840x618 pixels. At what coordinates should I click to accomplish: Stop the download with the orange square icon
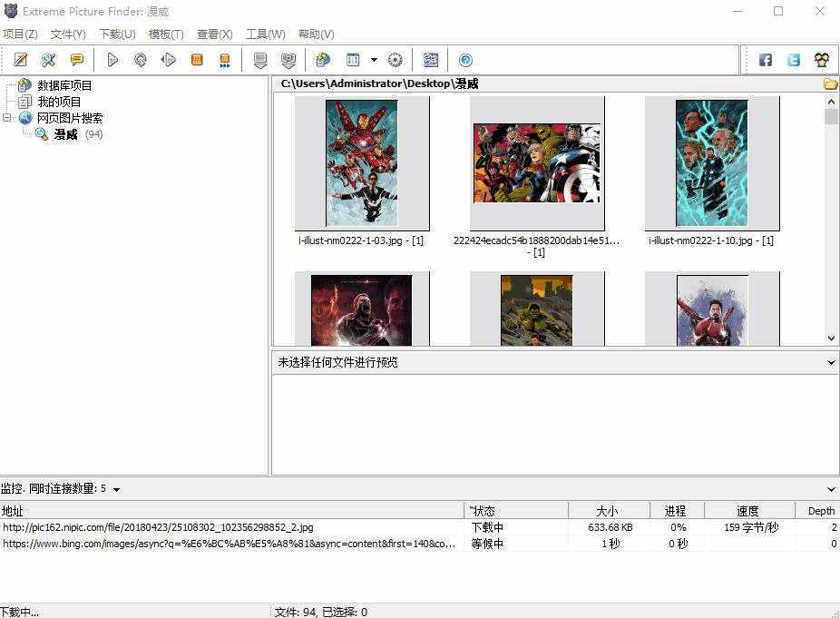(197, 60)
